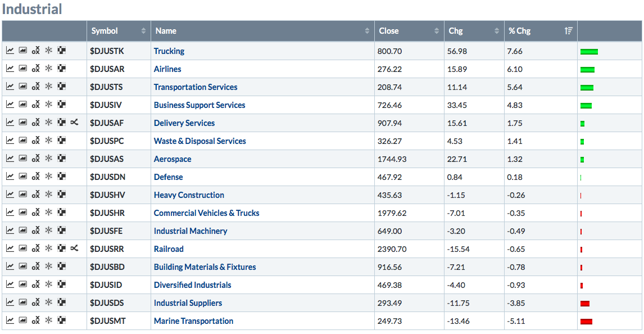Viewport: 644px width, 334px height.
Task: Open the gallery image icon for Airlines
Action: click(x=23, y=69)
